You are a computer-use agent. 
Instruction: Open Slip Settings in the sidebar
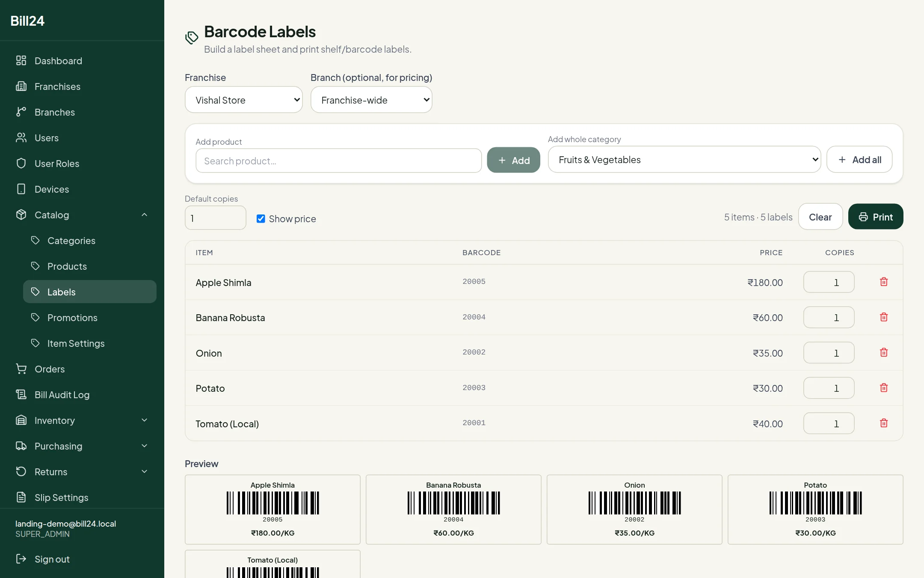(82, 497)
